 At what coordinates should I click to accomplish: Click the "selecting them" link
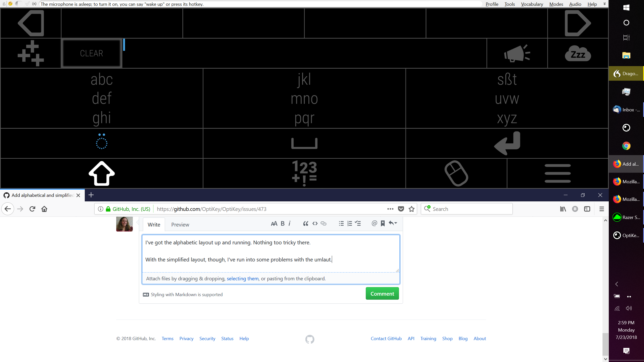(243, 279)
